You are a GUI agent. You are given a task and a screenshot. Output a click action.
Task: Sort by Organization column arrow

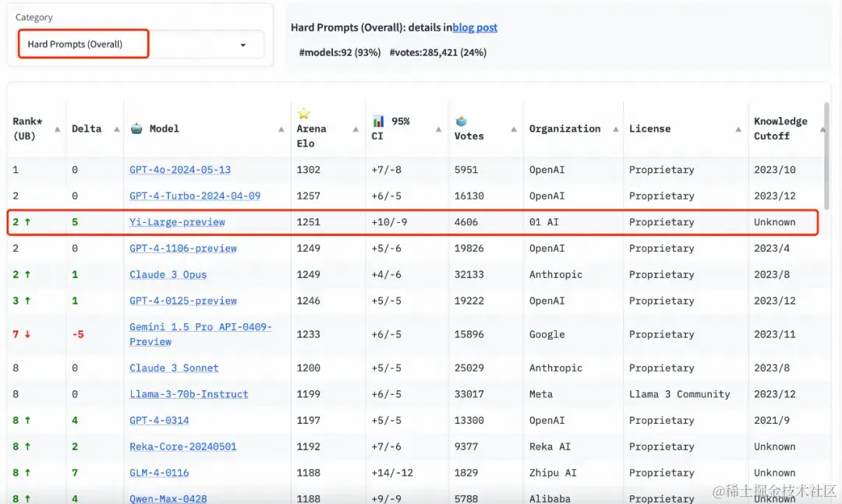(615, 129)
